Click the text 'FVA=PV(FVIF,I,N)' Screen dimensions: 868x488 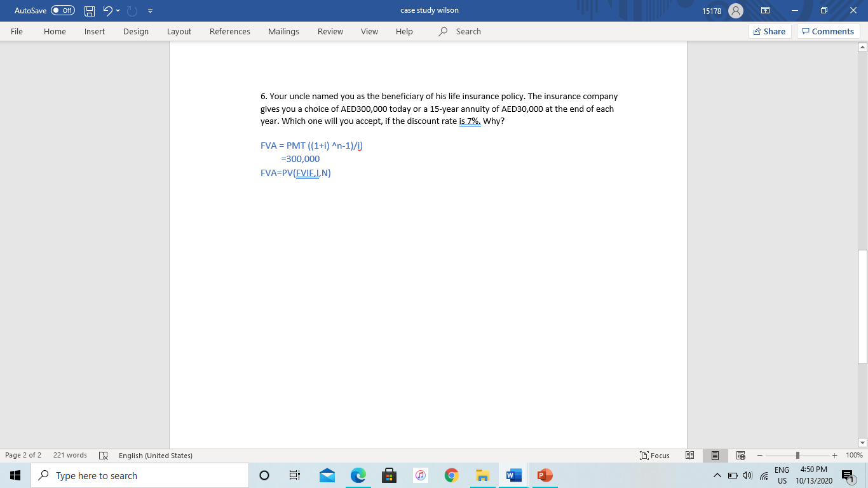pos(295,172)
